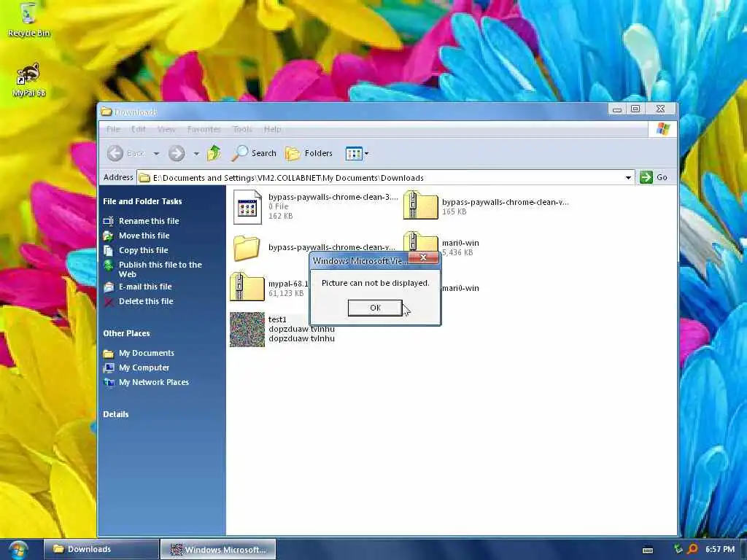Image resolution: width=747 pixels, height=560 pixels.
Task: Open the View menu
Action: [x=166, y=129]
